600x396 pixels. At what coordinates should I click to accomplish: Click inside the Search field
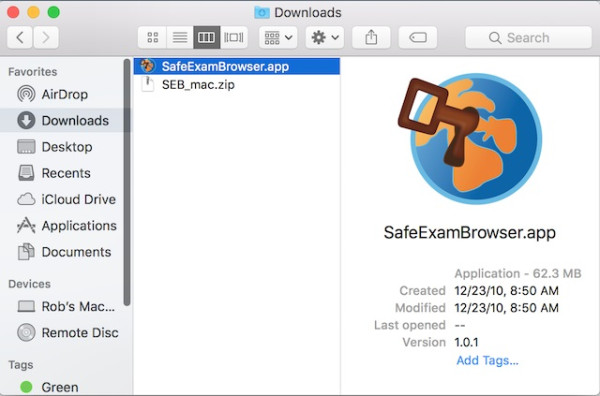coord(528,37)
